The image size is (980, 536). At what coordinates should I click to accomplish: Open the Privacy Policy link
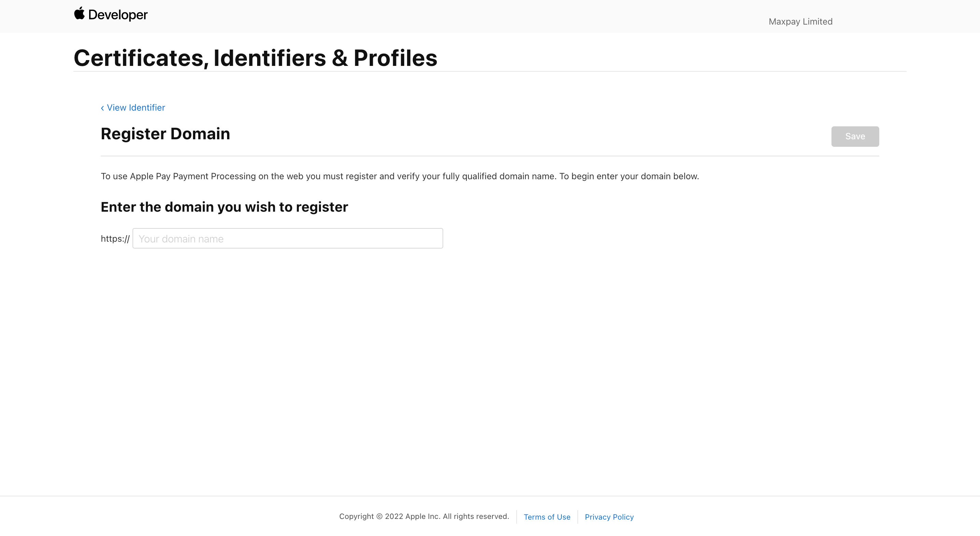click(x=609, y=517)
